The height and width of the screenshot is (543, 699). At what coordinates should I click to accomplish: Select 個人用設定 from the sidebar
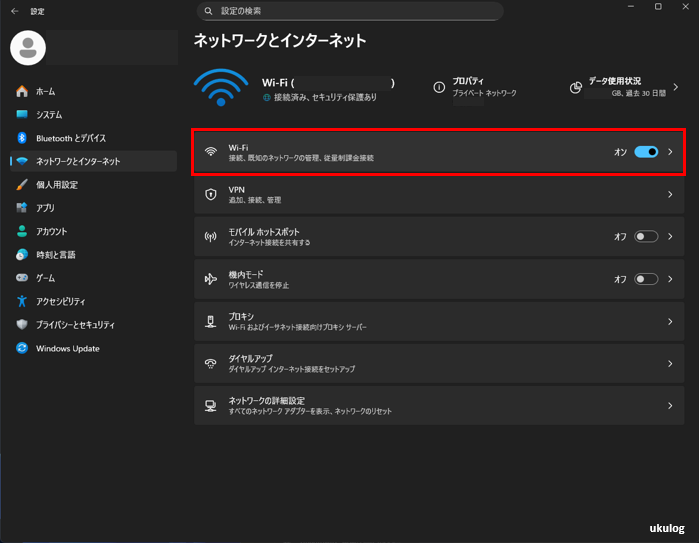point(56,185)
